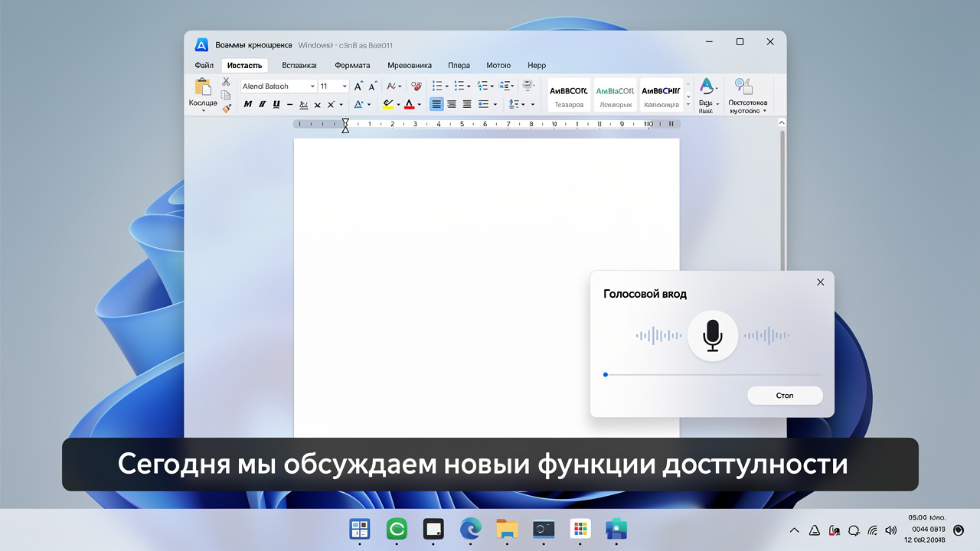Screen dimensions: 980x551
Task: Switch to the Фермата ribbon tab
Action: tap(352, 66)
